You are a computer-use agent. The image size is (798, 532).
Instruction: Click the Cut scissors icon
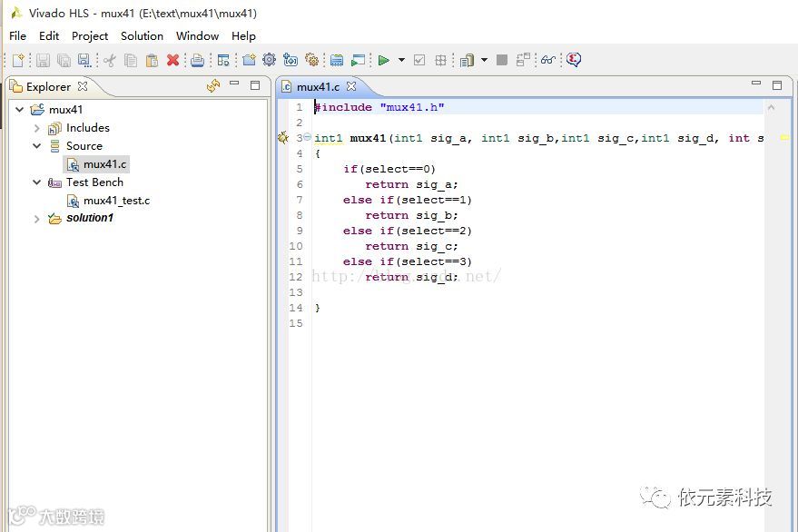point(110,60)
